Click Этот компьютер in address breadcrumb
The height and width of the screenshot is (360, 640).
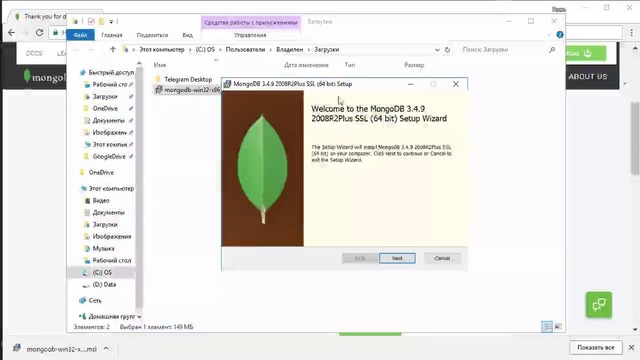pyautogui.click(x=162, y=49)
